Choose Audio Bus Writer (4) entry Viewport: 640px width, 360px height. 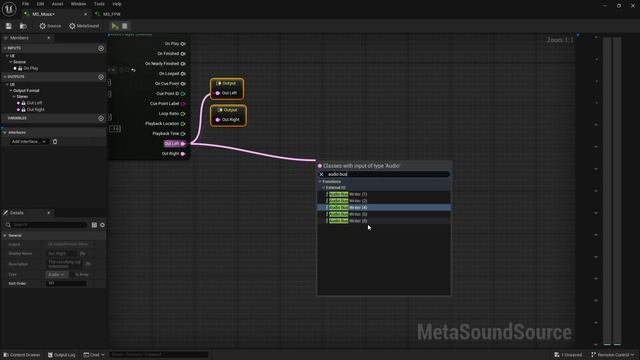click(384, 207)
